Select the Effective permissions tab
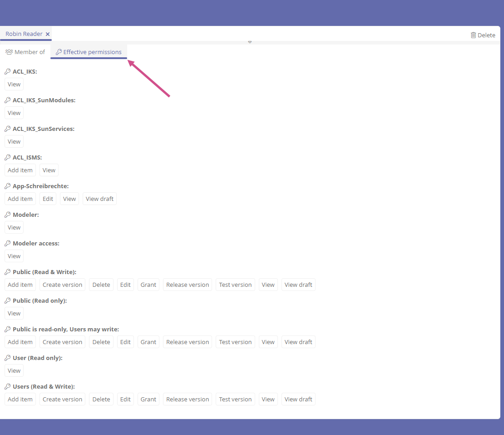The image size is (504, 435). pyautogui.click(x=89, y=52)
